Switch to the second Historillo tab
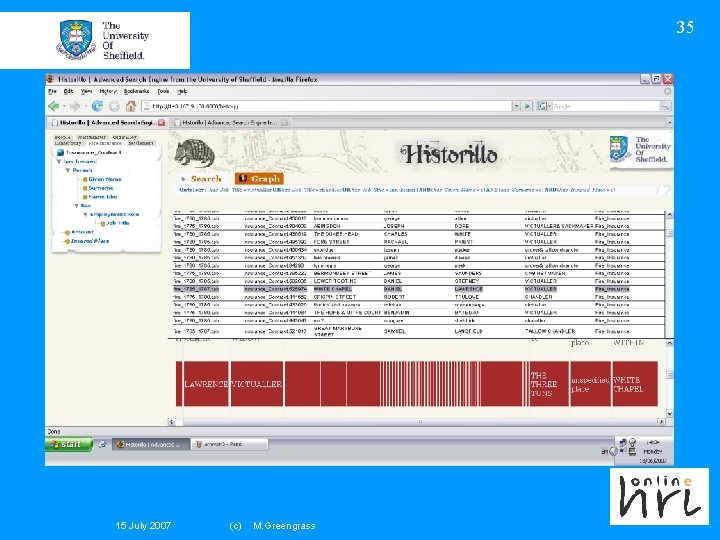 tap(230, 123)
